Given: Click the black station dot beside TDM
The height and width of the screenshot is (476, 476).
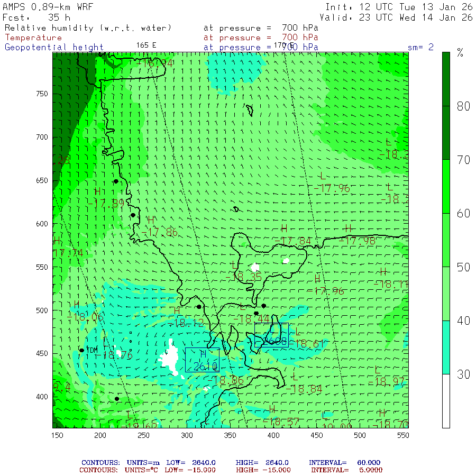Looking at the screenshot, I should 81,350.
